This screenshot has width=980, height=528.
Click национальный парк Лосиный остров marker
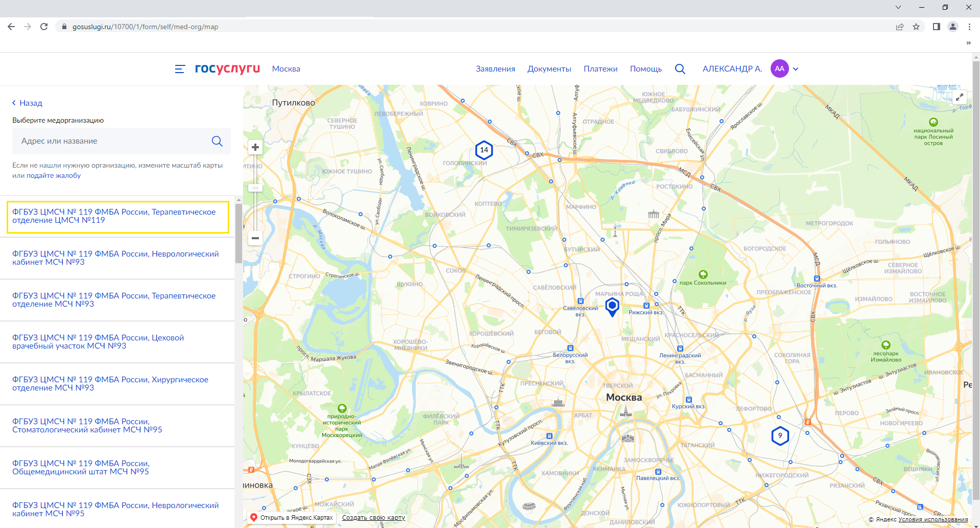point(934,122)
